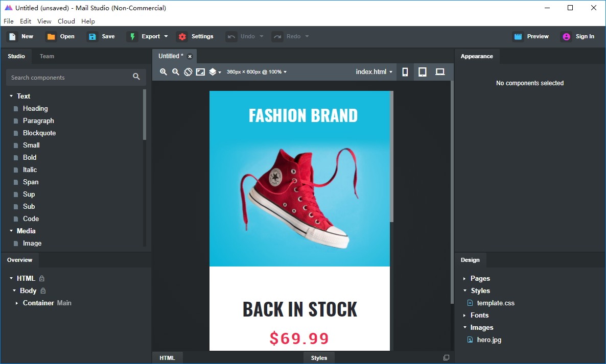Image resolution: width=606 pixels, height=364 pixels.
Task: Open the Export dropdown arrow
Action: click(x=166, y=36)
